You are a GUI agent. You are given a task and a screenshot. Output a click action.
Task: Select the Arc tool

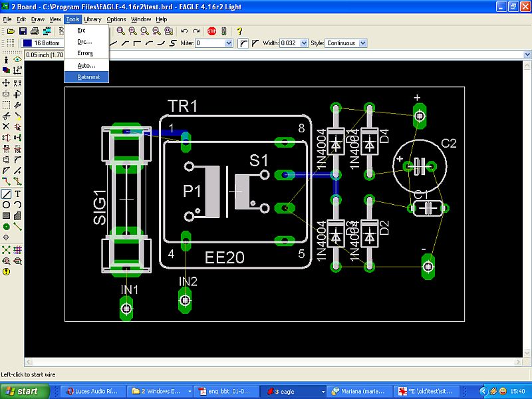18,205
